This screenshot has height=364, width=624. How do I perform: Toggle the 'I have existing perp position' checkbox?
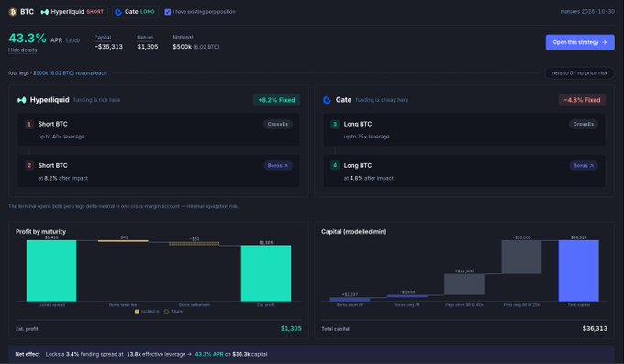[x=168, y=12]
